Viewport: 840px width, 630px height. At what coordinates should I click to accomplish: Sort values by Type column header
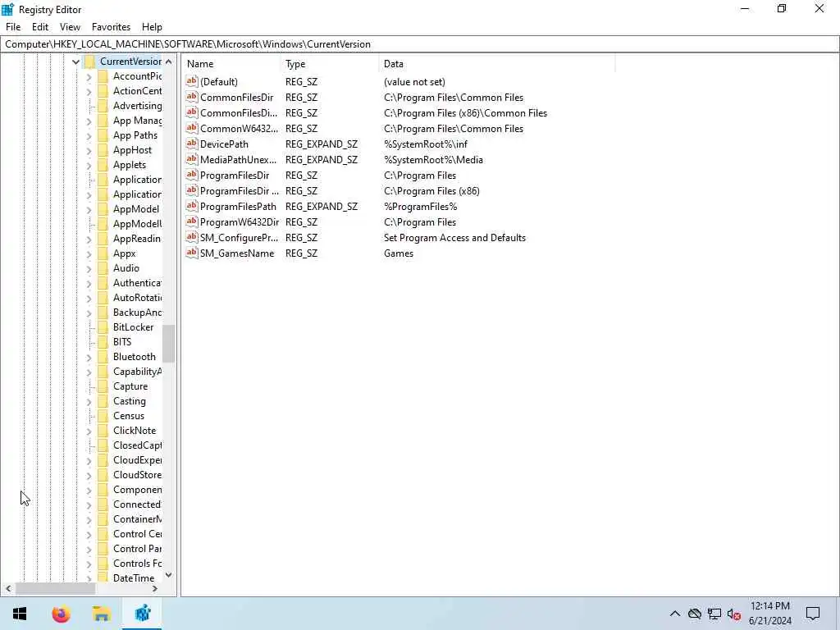click(330, 64)
